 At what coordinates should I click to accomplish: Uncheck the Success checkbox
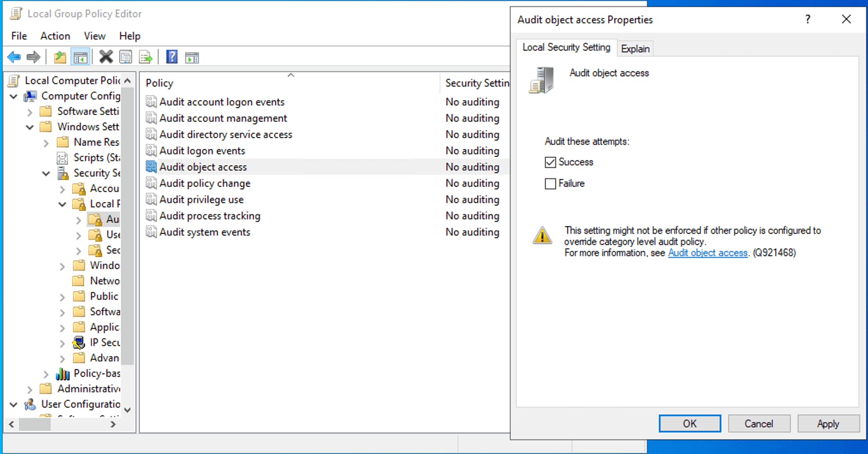550,162
